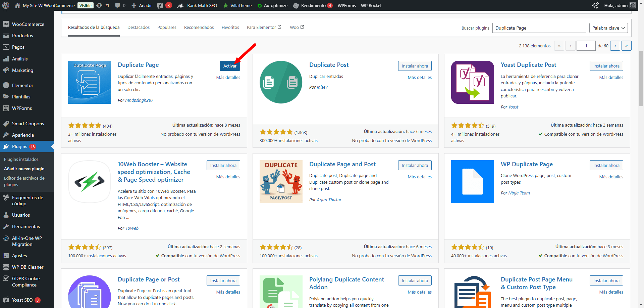Image resolution: width=644 pixels, height=308 pixels.
Task: Click the Buscar plugins search field
Action: coord(539,28)
